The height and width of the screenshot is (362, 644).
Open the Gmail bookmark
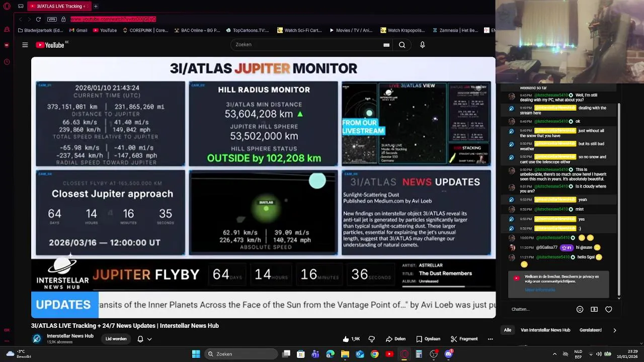(78, 30)
